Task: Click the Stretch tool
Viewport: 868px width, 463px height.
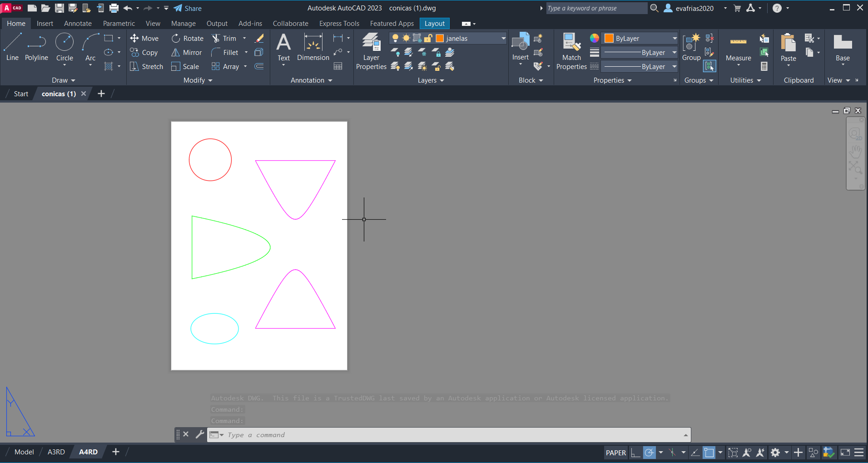Action: pyautogui.click(x=146, y=67)
